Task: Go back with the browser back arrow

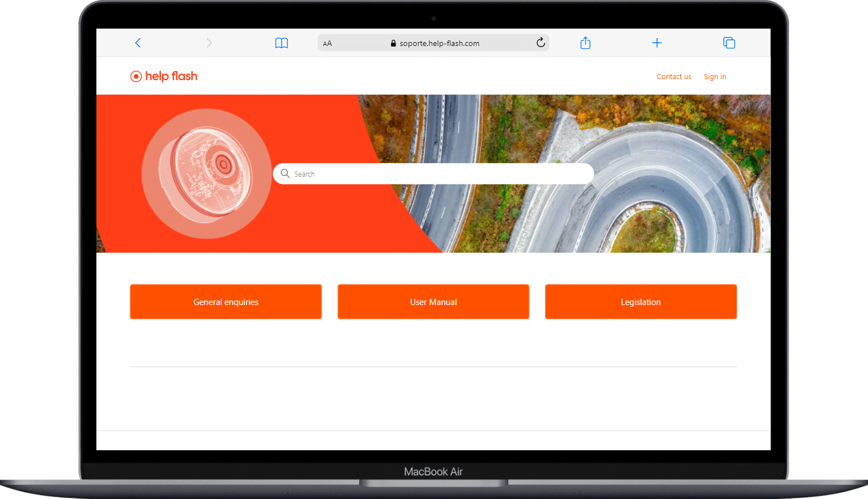Action: (x=138, y=43)
